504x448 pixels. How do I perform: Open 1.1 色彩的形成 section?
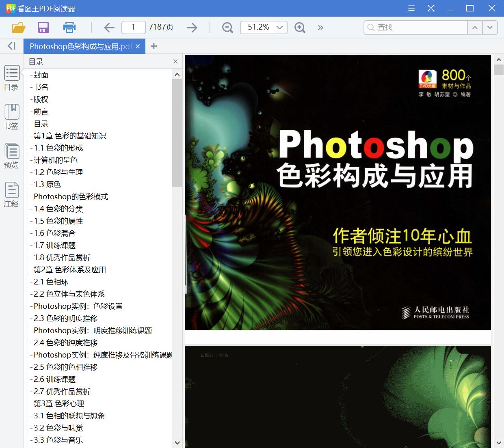58,148
